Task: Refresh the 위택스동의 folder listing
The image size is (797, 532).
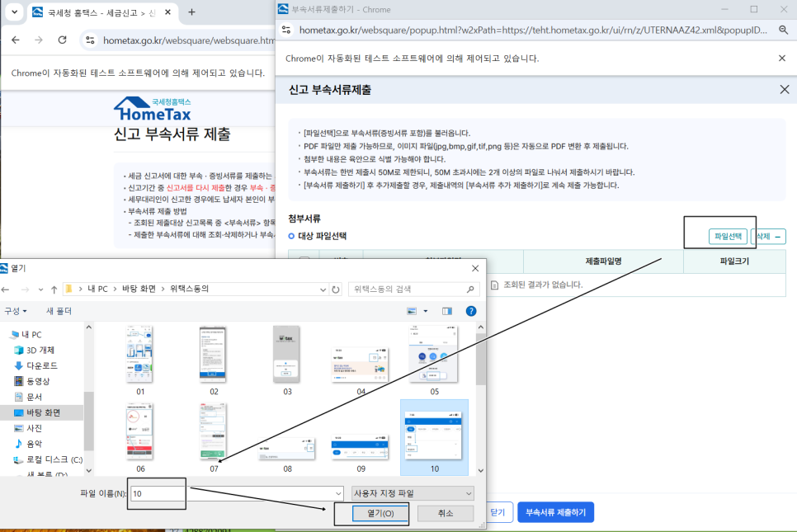Action: pyautogui.click(x=336, y=290)
